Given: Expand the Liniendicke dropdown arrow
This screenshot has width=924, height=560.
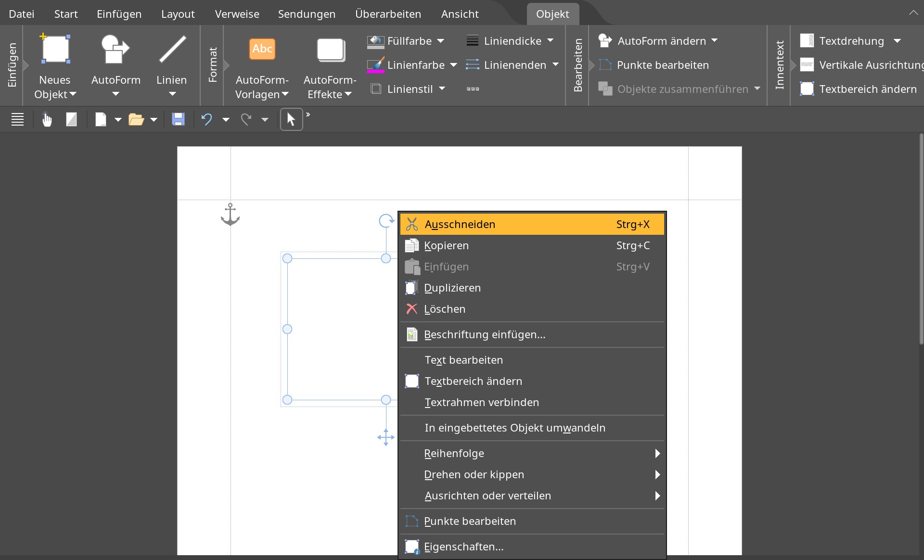Looking at the screenshot, I should (551, 41).
